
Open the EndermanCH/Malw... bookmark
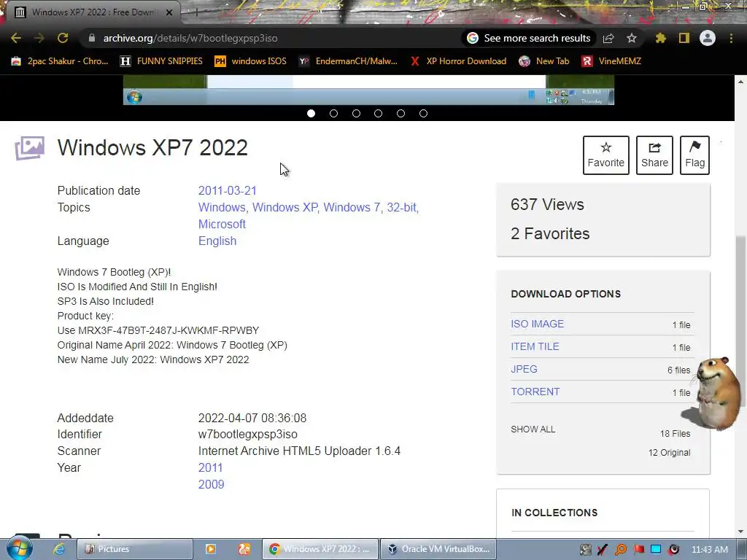[x=348, y=61]
